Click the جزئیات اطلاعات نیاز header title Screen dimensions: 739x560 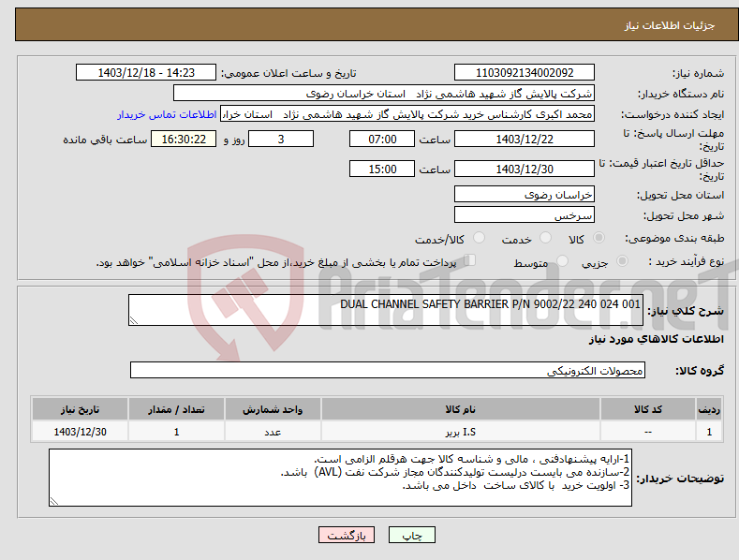[670, 25]
